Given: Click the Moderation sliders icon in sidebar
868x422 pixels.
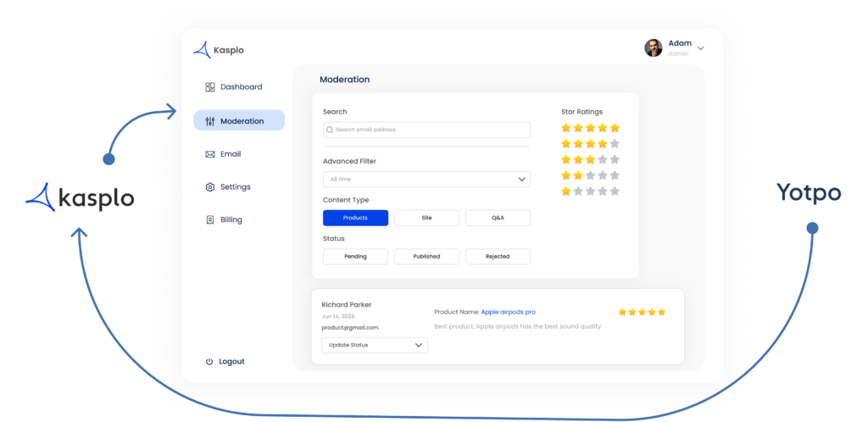Looking at the screenshot, I should pos(210,121).
